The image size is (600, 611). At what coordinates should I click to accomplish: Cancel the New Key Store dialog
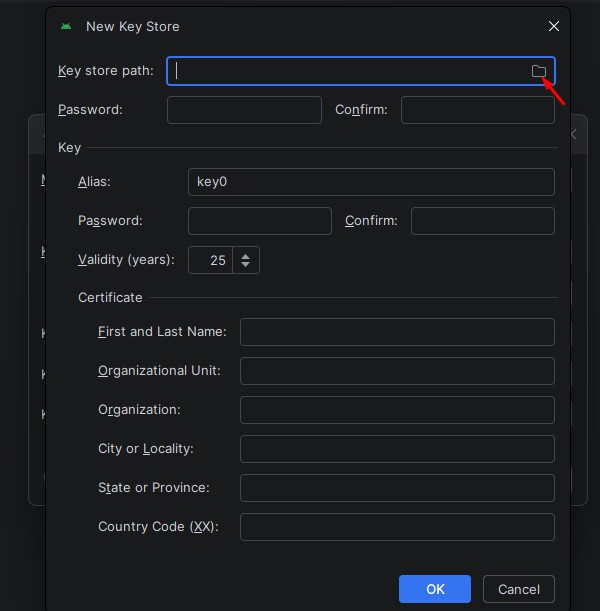coord(519,589)
